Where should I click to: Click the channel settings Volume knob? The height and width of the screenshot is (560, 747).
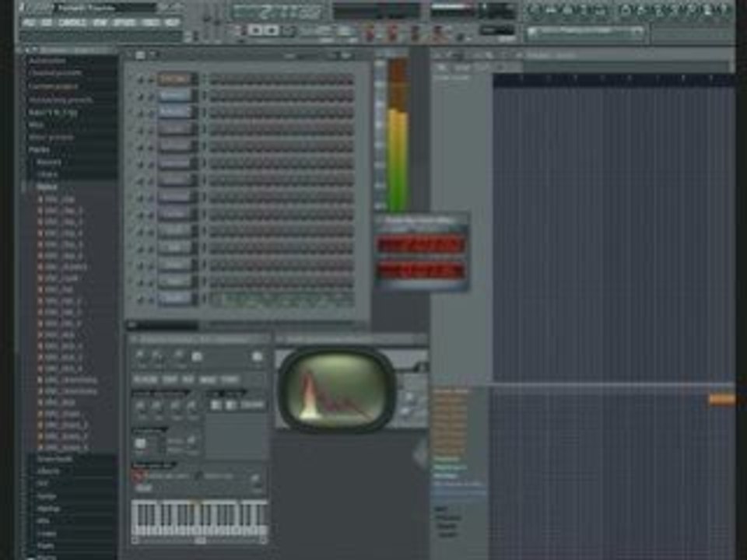156,355
